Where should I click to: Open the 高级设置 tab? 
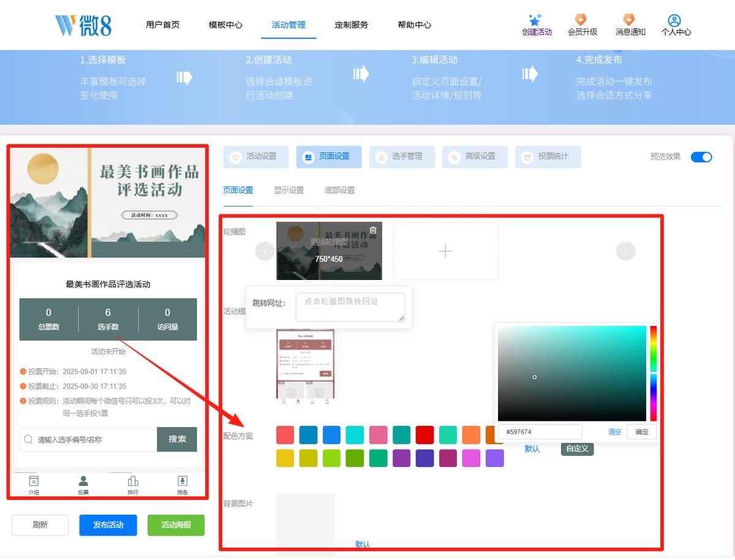point(475,157)
